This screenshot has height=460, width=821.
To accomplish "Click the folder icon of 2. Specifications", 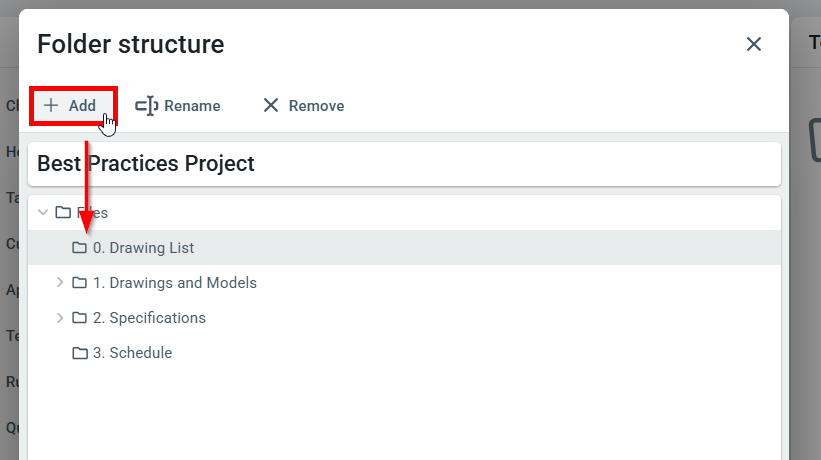I will click(x=80, y=318).
